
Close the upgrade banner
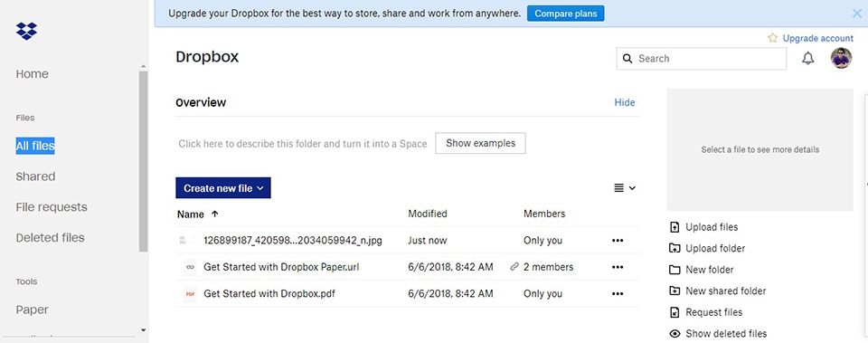tap(856, 14)
